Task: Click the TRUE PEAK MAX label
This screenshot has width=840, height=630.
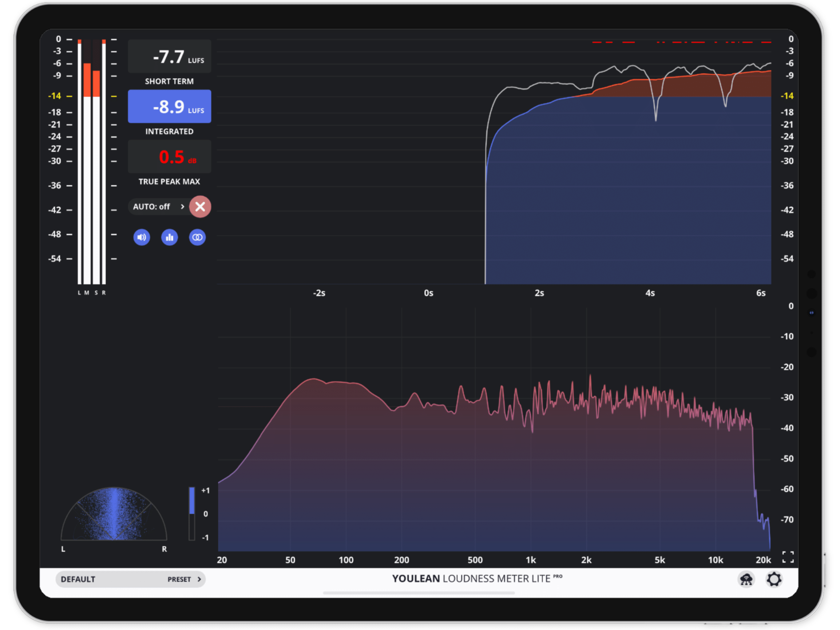Action: click(169, 181)
